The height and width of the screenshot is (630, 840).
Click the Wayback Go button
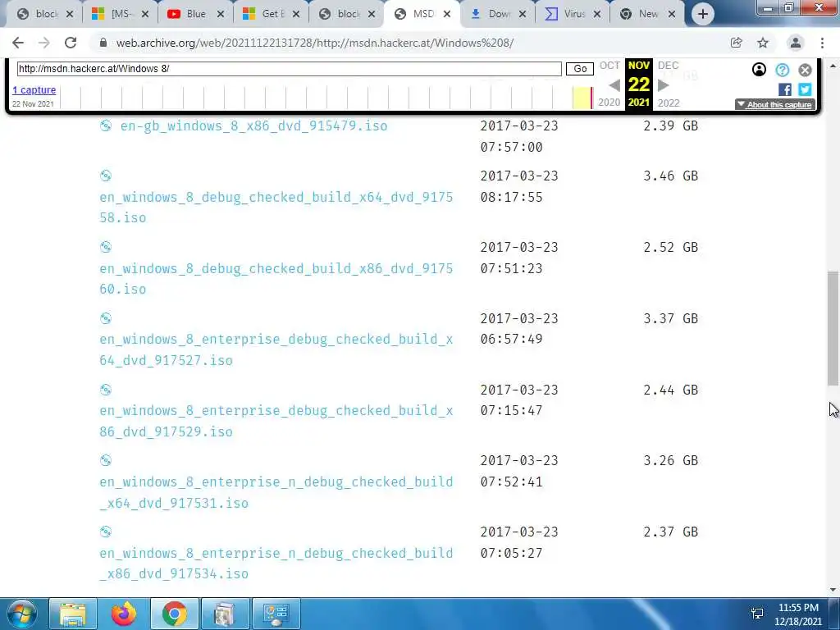pos(580,69)
